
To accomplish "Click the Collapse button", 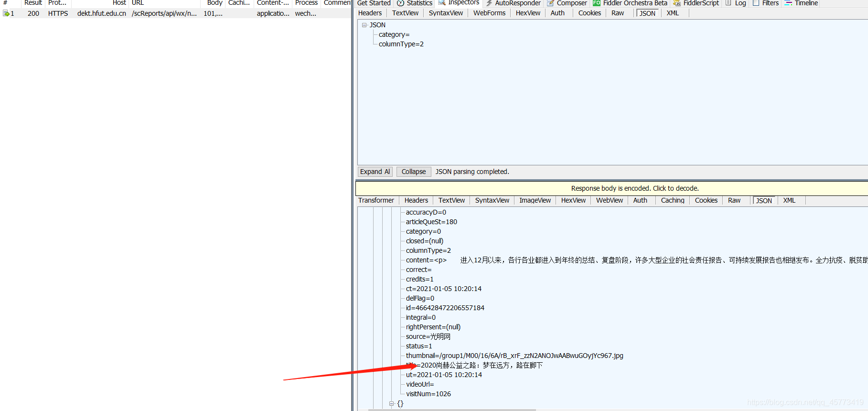I will [414, 172].
